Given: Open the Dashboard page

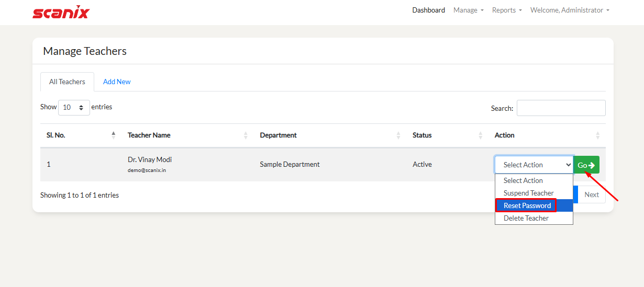Looking at the screenshot, I should [x=428, y=10].
